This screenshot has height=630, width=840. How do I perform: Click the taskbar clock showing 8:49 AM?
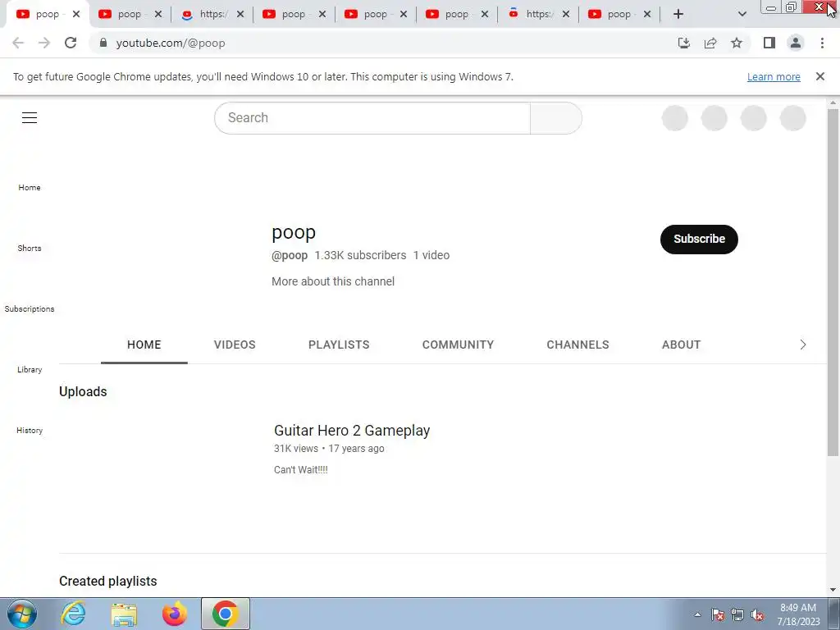click(798, 614)
